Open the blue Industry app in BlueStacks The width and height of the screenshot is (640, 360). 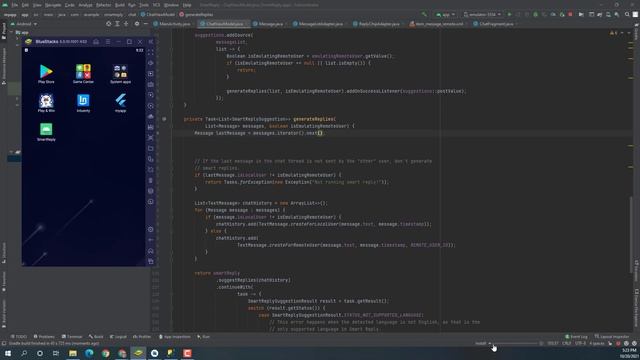[83, 102]
